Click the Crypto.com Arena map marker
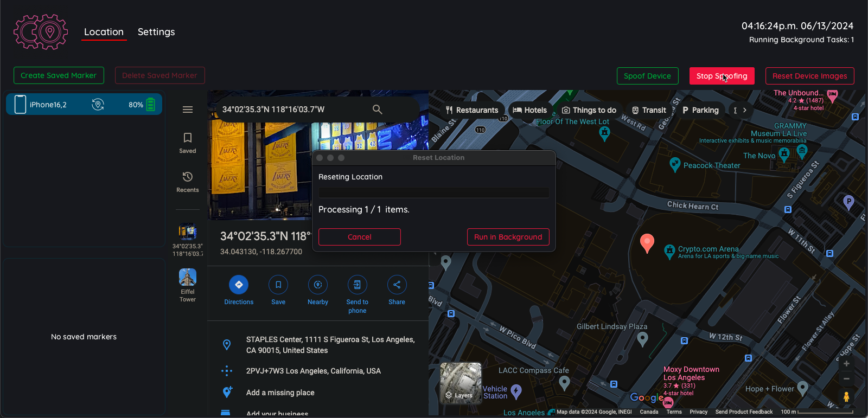This screenshot has width=868, height=418. point(670,251)
